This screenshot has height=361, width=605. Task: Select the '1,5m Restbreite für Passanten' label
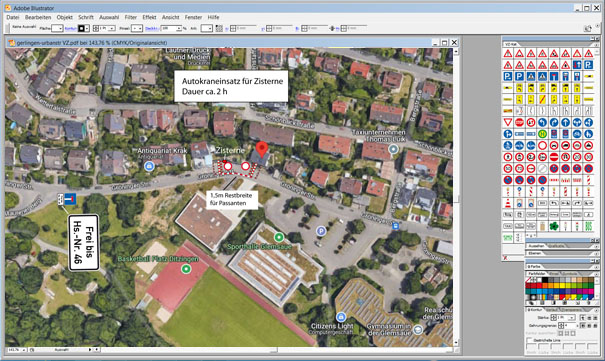[232, 200]
